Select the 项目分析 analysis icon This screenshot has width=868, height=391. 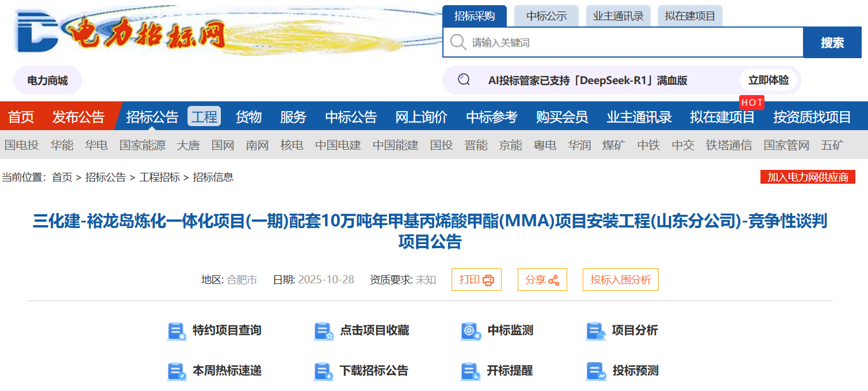click(595, 331)
